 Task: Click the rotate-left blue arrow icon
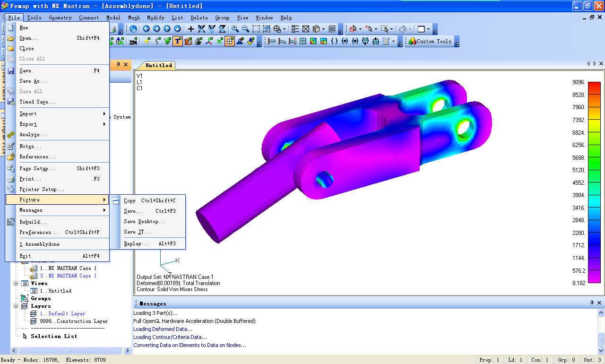coord(146,29)
